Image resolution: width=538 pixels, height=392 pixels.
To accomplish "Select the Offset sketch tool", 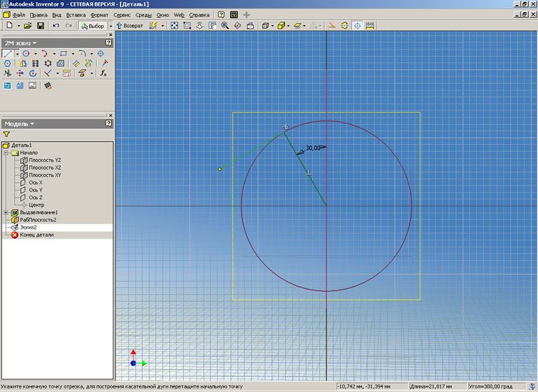I will (60, 63).
